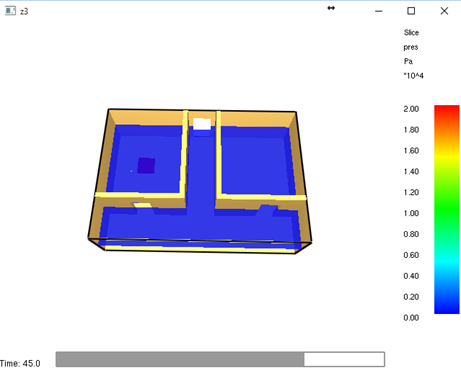Click the unfilled end of the time bar
Viewport: 461px width, 368px height.
click(344, 360)
